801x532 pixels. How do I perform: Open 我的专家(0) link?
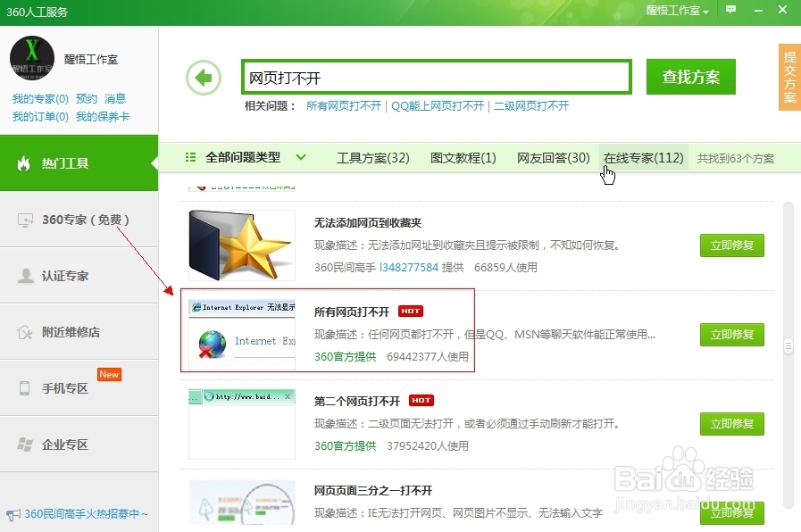(x=40, y=98)
